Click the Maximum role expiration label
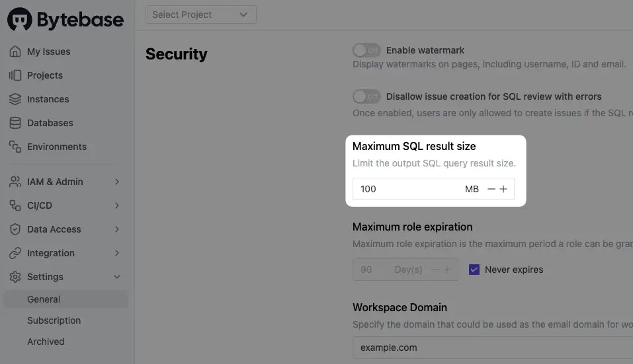The image size is (633, 364). [412, 227]
